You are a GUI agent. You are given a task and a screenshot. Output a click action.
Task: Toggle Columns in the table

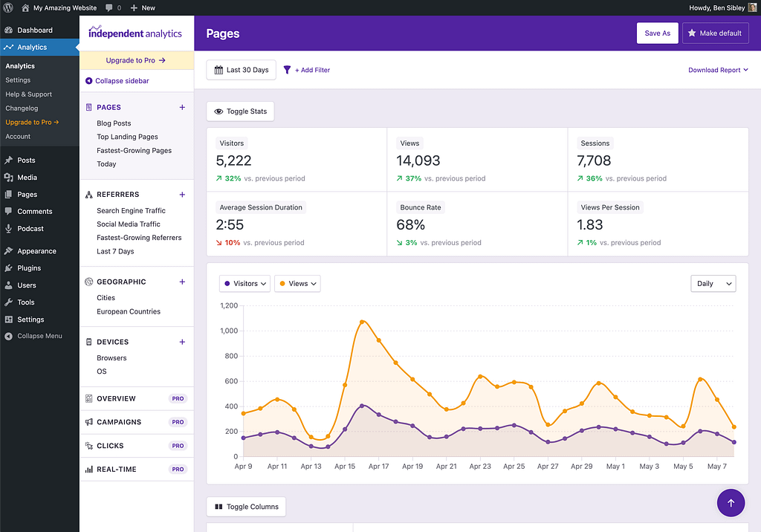tap(246, 507)
